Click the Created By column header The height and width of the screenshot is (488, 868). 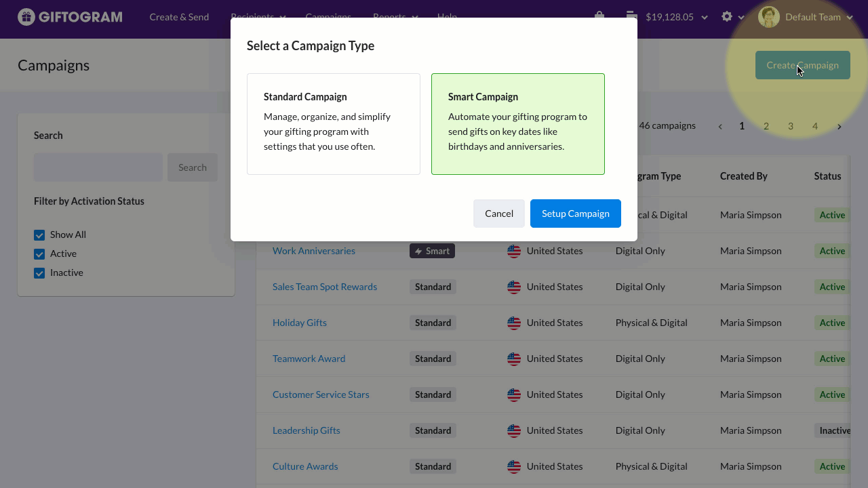[744, 176]
